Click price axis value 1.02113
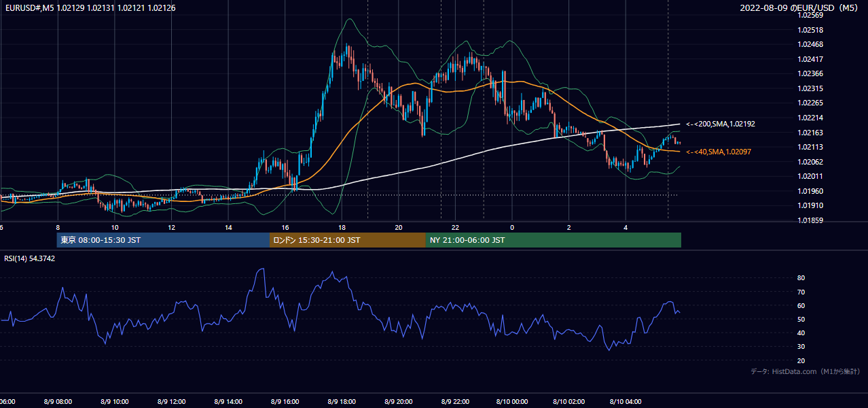 click(811, 147)
